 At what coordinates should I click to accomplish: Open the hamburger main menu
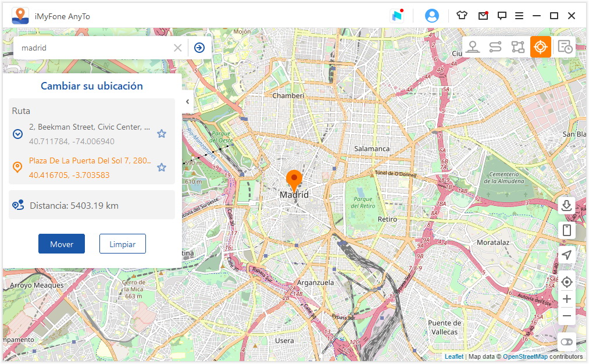point(519,16)
